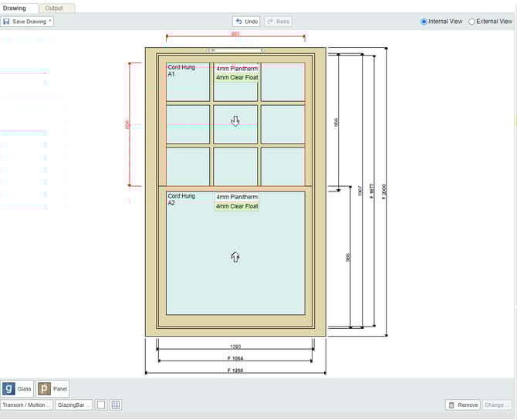Click the Remove trash button
Screen dimensions: 517x420
[463, 405]
